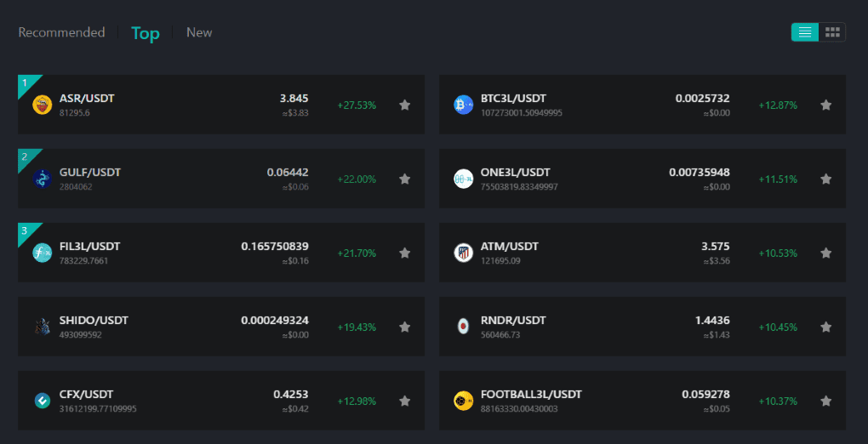Screen dimensions: 868x444
Task: Toggle the ONE3L/USDT favorite star
Action: [826, 179]
